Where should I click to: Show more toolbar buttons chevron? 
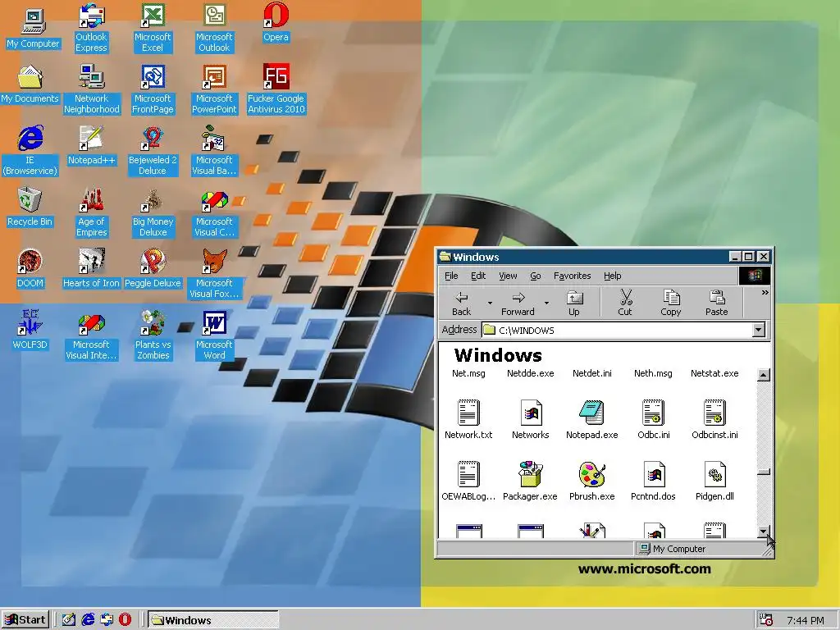coord(765,293)
